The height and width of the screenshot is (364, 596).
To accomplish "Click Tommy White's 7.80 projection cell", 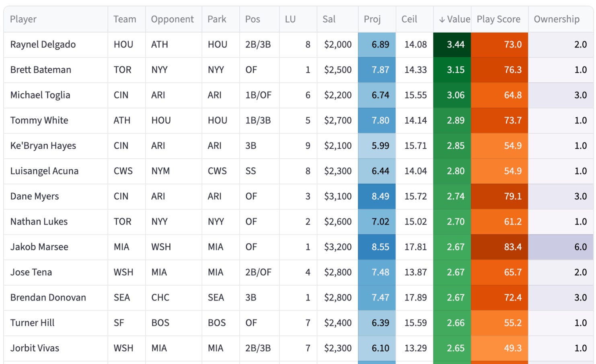I will coord(377,121).
